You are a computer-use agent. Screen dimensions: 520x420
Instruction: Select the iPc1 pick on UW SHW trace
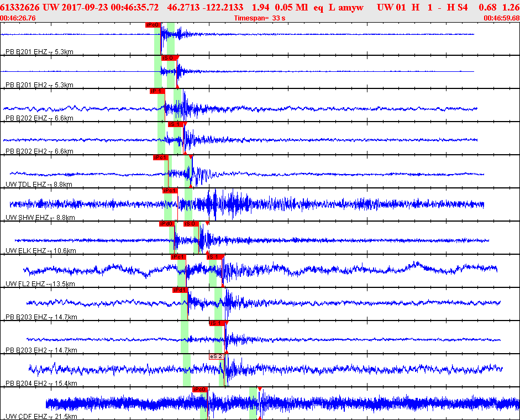pyautogui.click(x=170, y=191)
